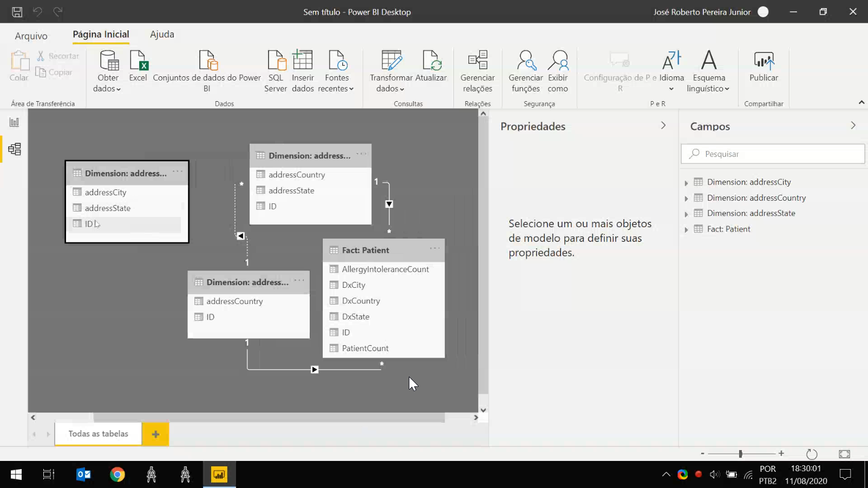The width and height of the screenshot is (868, 488).
Task: Switch to Report view in sidebar
Action: [14, 122]
